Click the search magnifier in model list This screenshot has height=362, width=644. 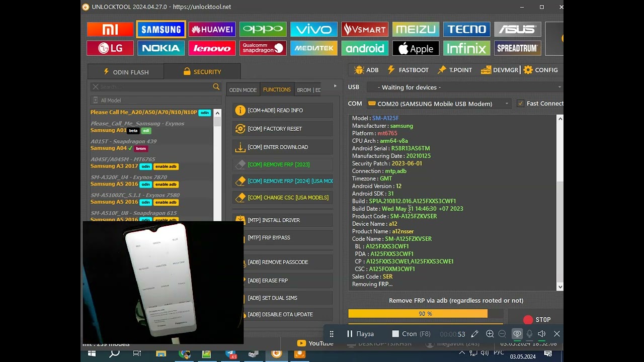pyautogui.click(x=216, y=87)
